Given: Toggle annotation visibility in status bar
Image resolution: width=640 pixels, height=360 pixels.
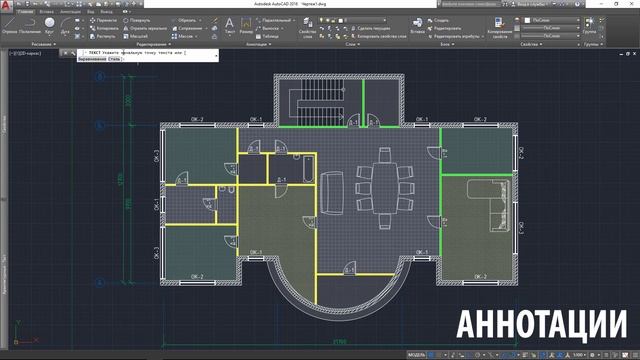Looking at the screenshot, I should pyautogui.click(x=551, y=355).
